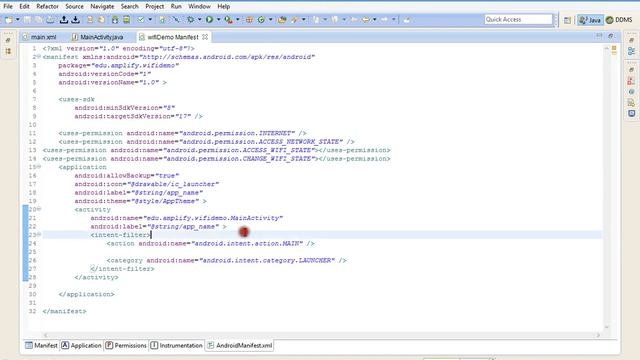Click the upload arrow toolbar icon
Viewport: 640px width, 360px height.
click(x=64, y=20)
